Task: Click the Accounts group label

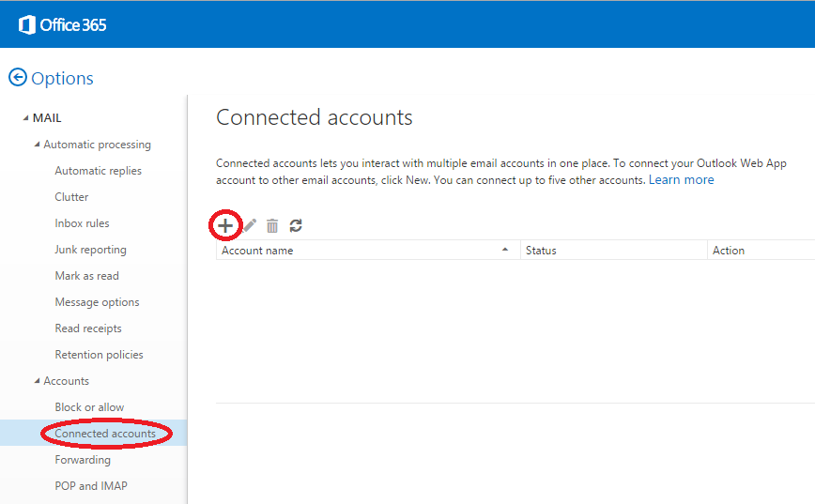Action: tap(66, 381)
